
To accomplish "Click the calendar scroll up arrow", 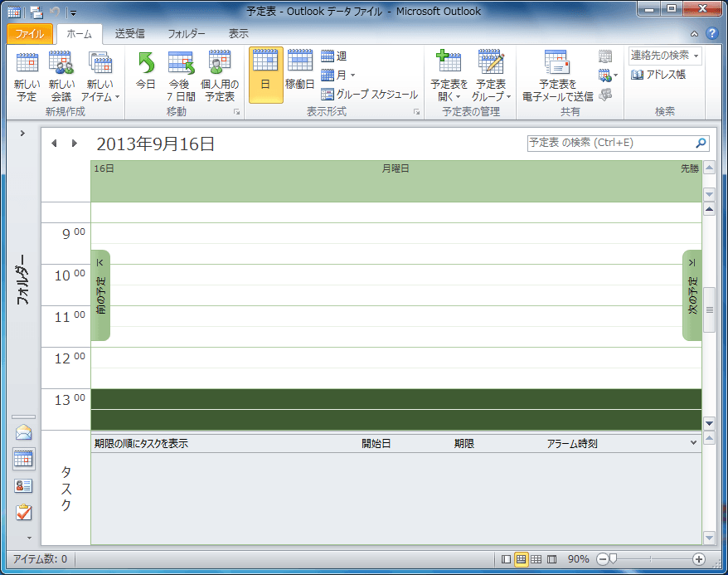I will click(x=709, y=209).
